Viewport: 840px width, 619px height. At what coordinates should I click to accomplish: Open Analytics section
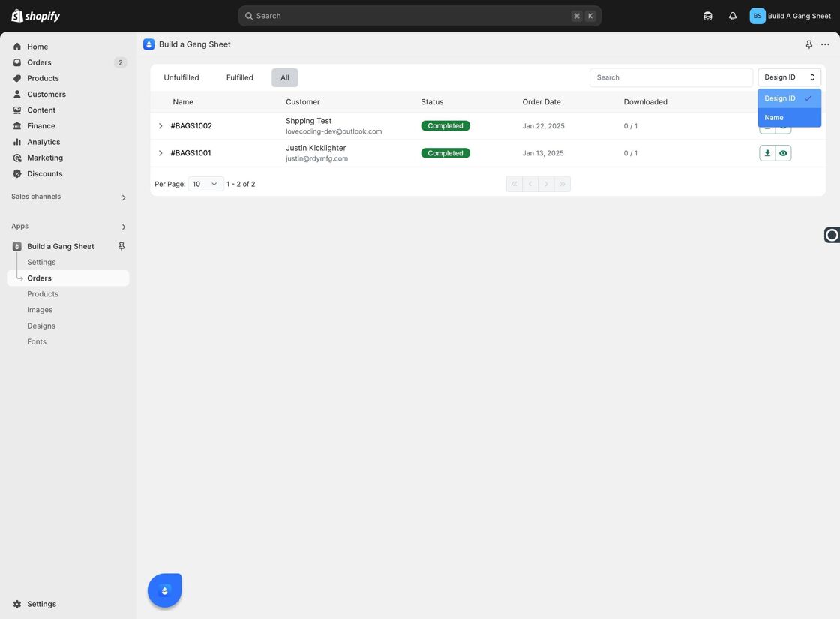pos(43,142)
